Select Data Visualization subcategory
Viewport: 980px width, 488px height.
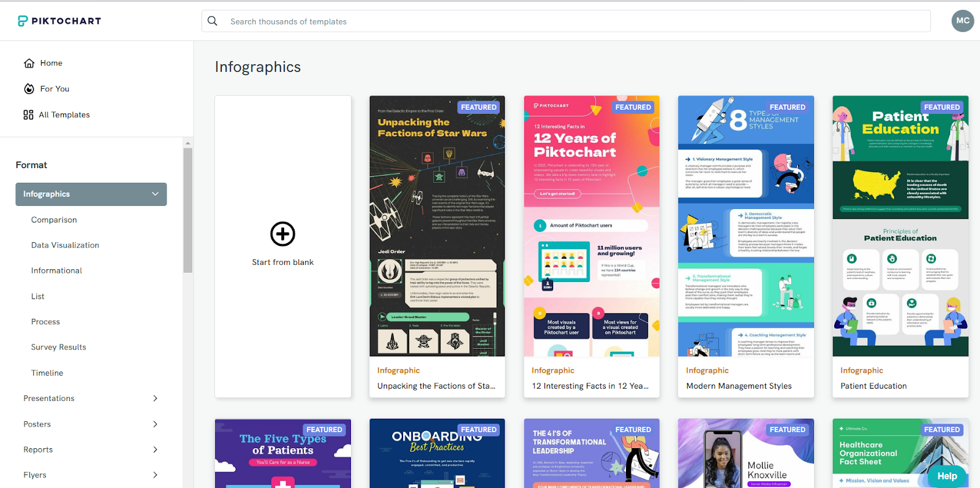coord(65,245)
